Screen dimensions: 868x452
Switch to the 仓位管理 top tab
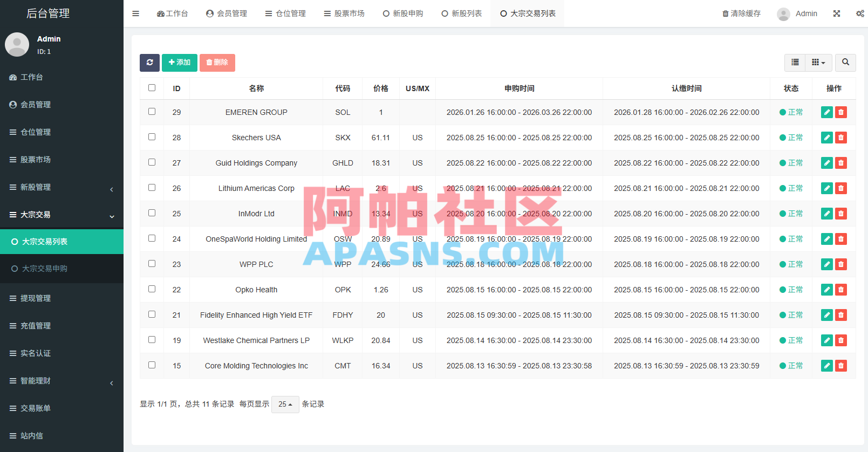285,13
